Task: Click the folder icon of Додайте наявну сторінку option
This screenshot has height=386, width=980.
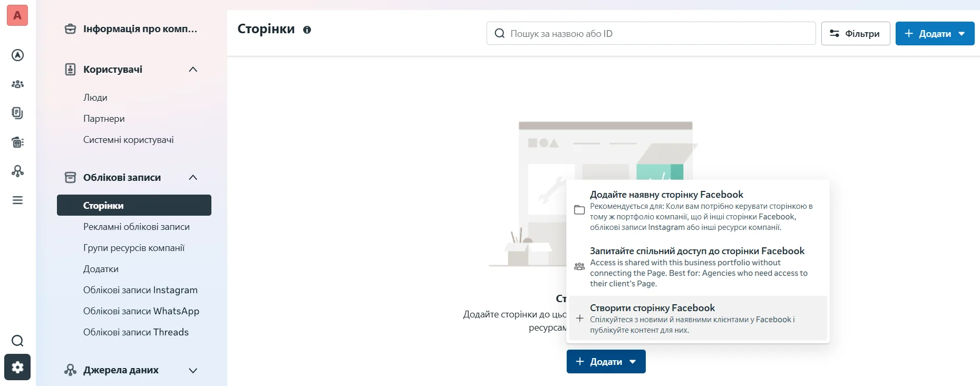Action: pos(579,210)
